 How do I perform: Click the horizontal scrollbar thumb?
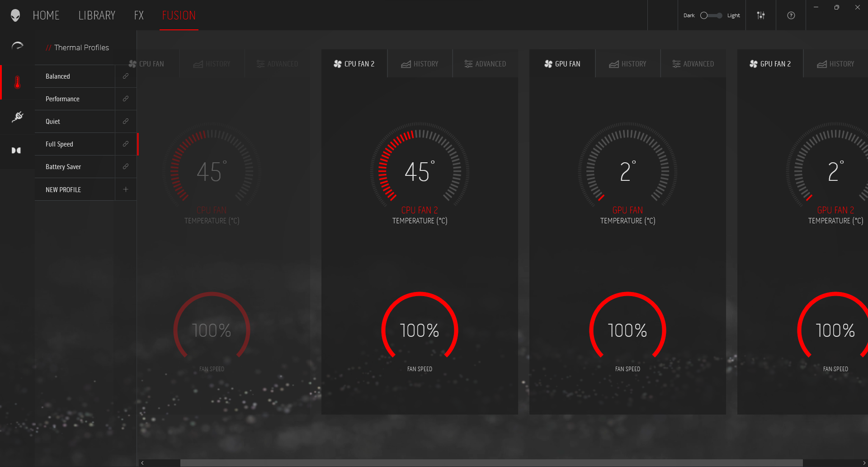(491, 463)
